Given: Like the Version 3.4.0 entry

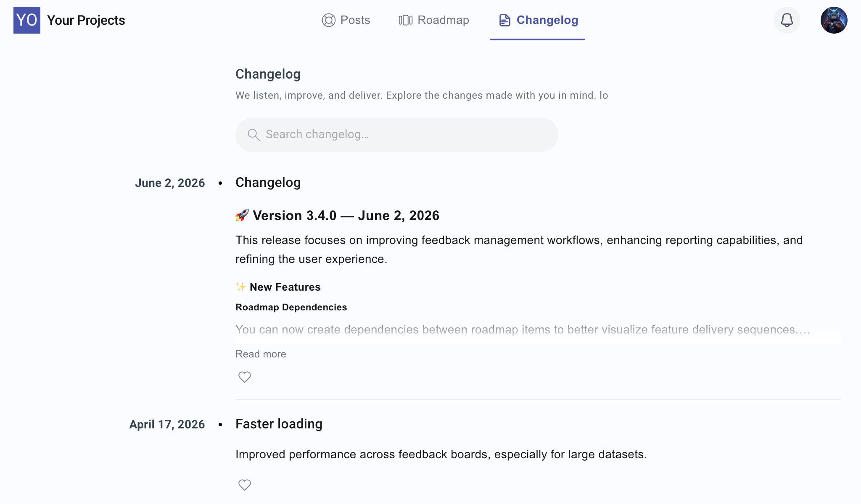Looking at the screenshot, I should click(x=245, y=377).
